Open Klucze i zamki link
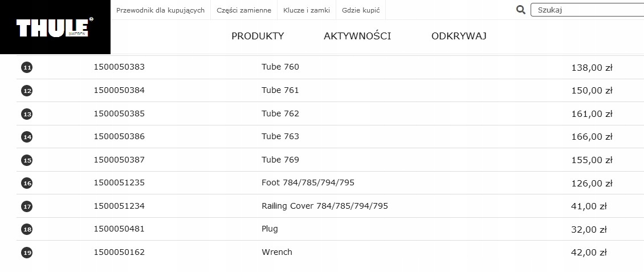Screen dimensions: 644x272 coord(307,10)
